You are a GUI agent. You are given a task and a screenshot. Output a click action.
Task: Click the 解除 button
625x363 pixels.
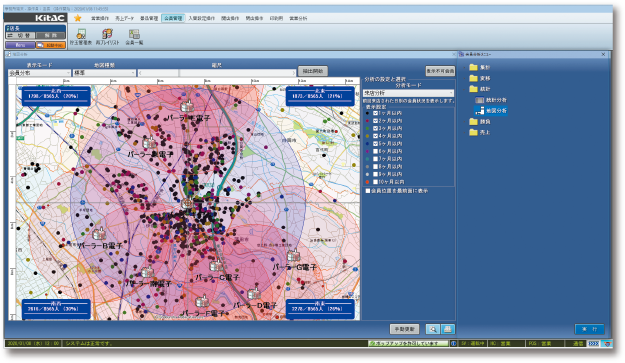(x=51, y=35)
